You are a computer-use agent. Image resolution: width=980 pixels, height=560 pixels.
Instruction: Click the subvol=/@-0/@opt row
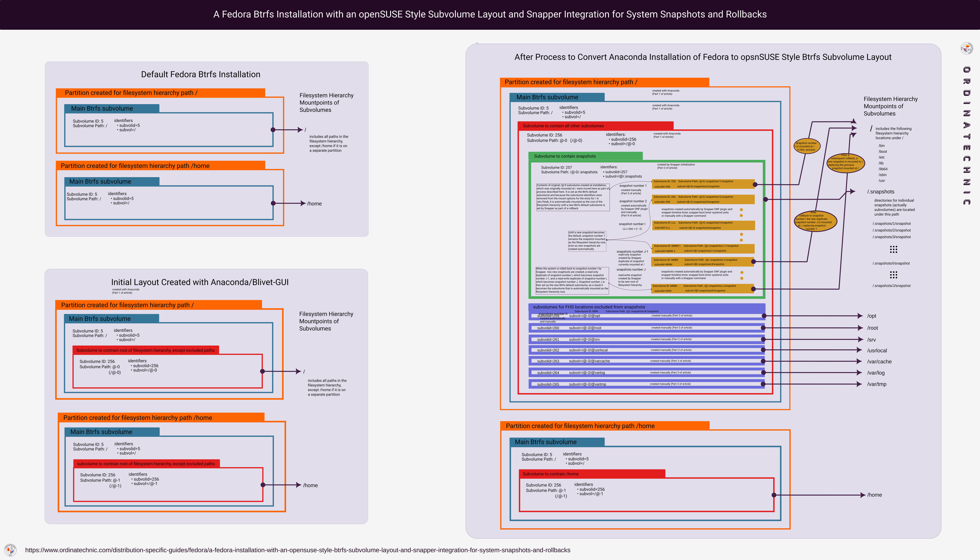[647, 316]
